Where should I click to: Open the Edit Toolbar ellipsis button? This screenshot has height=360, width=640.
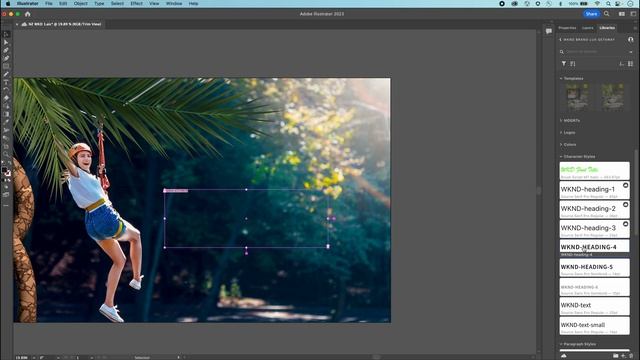(6, 205)
